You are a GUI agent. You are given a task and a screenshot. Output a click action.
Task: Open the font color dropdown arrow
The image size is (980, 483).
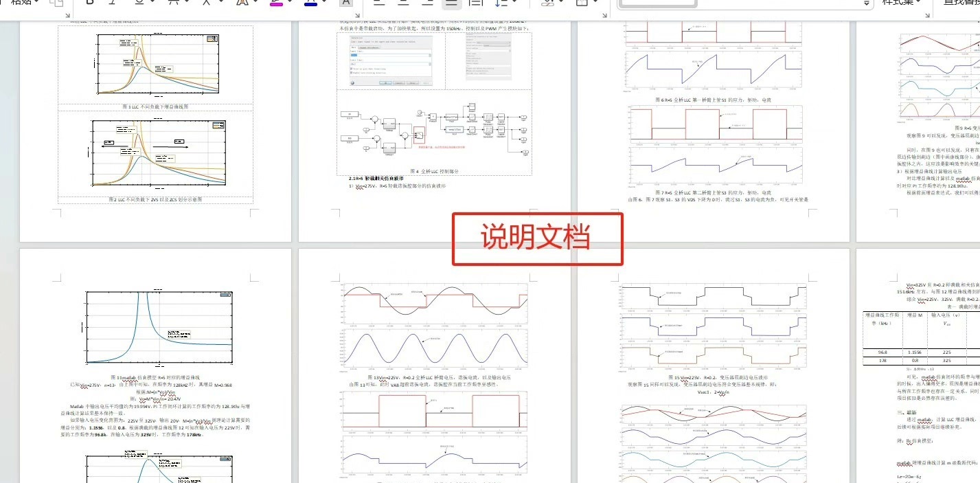326,3
